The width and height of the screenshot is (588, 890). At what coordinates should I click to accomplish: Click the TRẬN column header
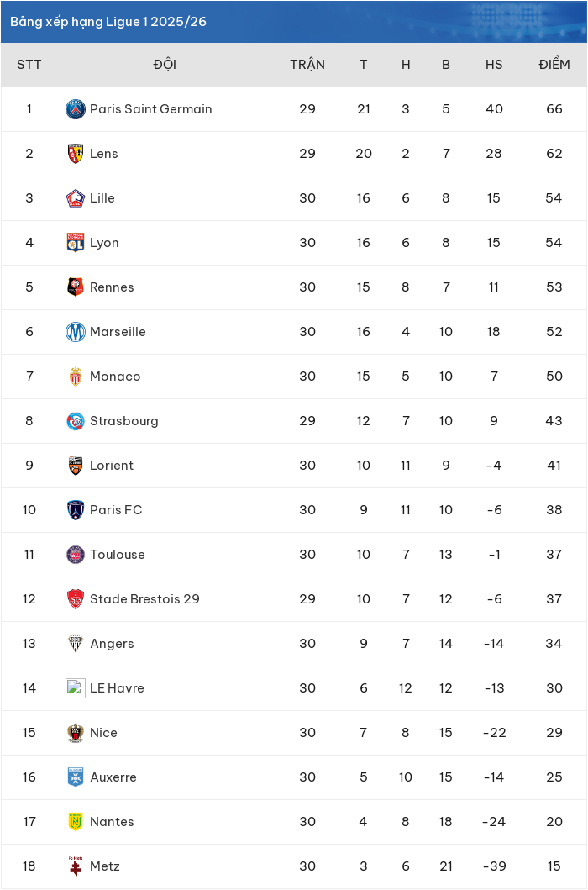coord(307,64)
